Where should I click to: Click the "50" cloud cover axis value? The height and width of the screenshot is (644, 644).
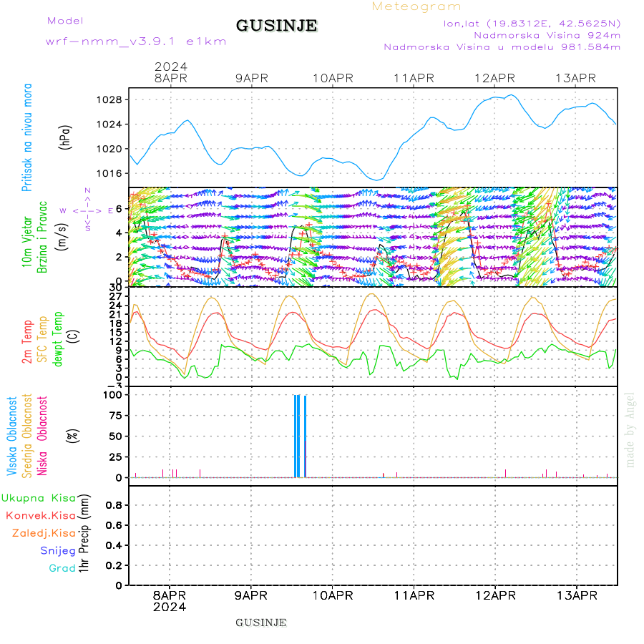pyautogui.click(x=116, y=436)
